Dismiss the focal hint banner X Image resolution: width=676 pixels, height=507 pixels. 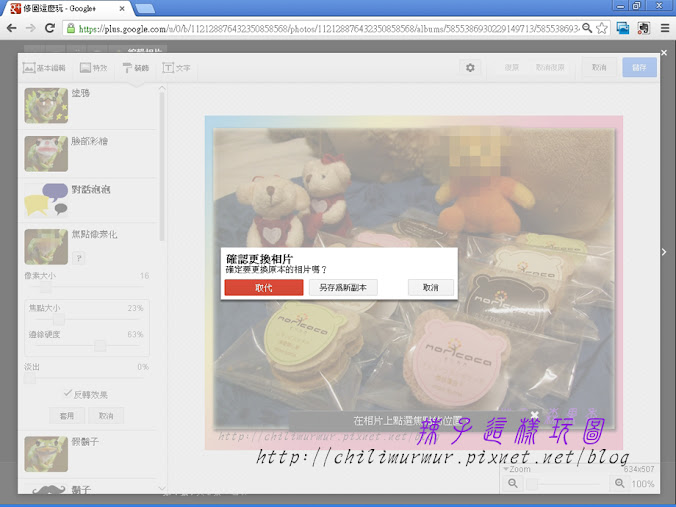coord(535,415)
